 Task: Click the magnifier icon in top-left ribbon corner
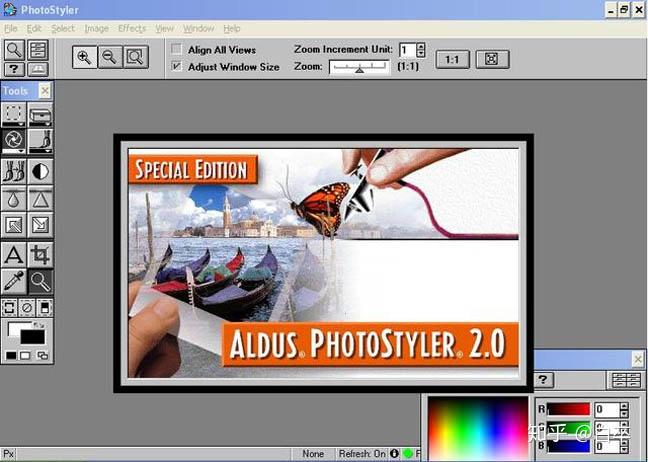pyautogui.click(x=14, y=50)
